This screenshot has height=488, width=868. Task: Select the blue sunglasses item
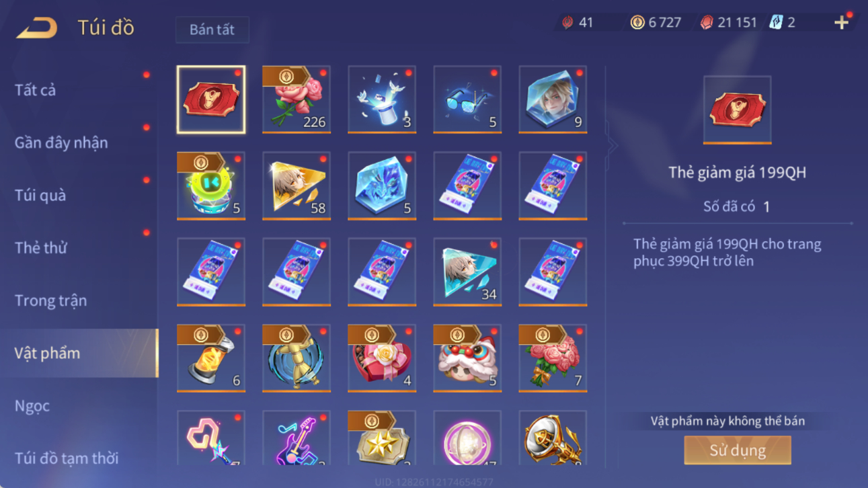467,99
